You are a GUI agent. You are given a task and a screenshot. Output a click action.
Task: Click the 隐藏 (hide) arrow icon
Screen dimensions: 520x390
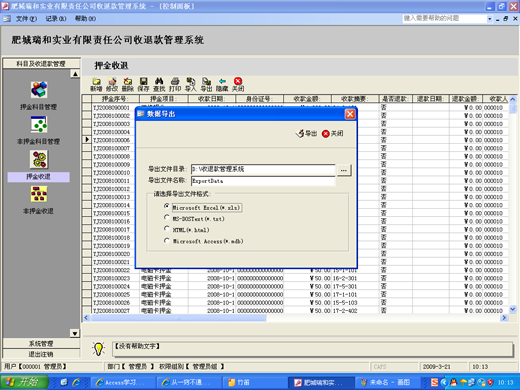[x=222, y=85]
